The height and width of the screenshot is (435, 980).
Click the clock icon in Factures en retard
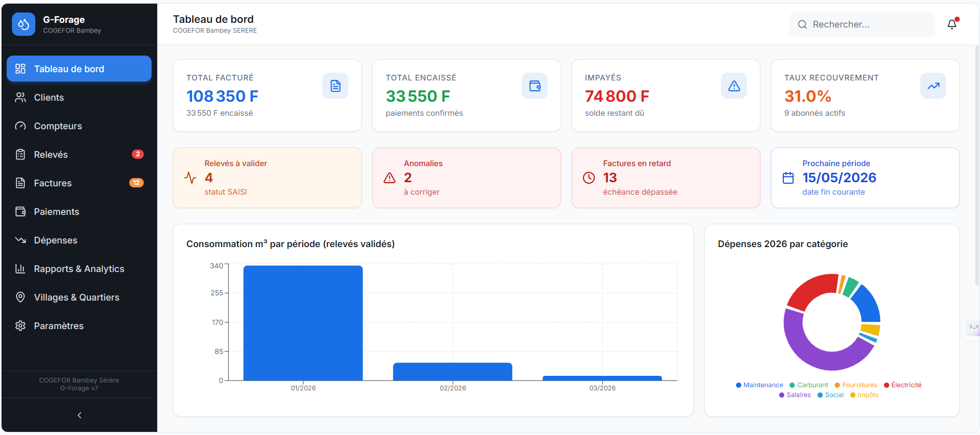point(589,178)
